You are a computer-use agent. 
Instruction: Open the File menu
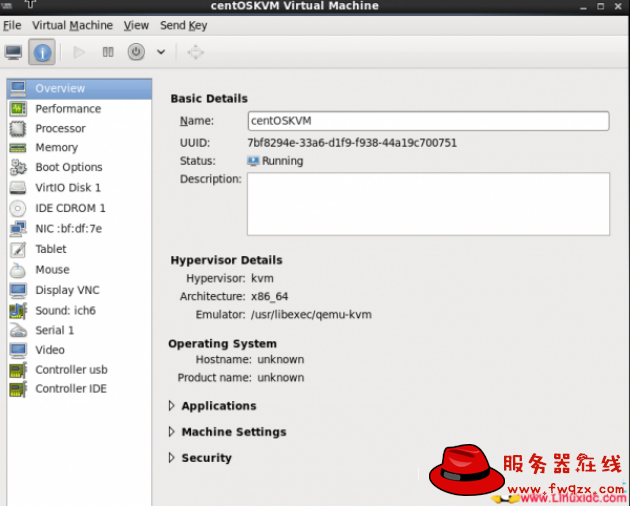12,25
